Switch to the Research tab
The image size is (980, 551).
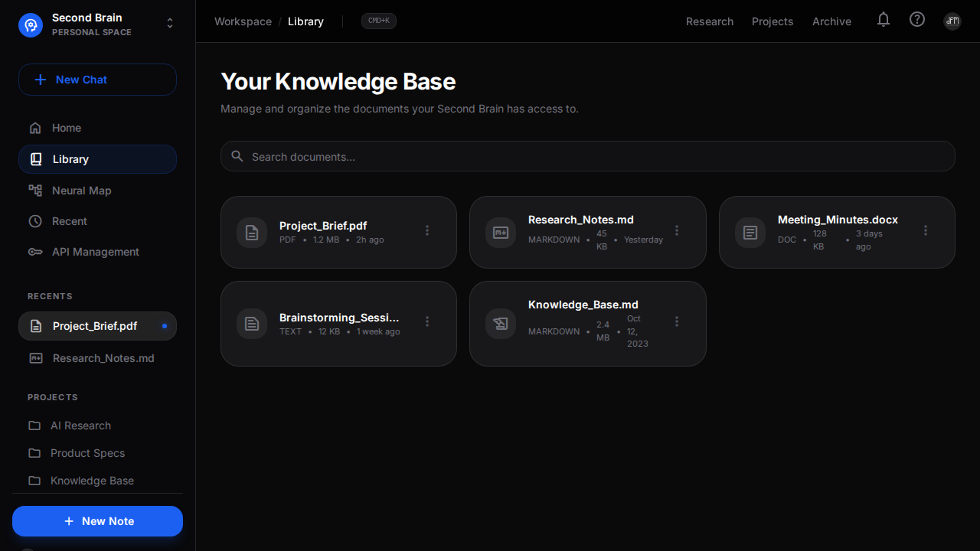tap(710, 21)
